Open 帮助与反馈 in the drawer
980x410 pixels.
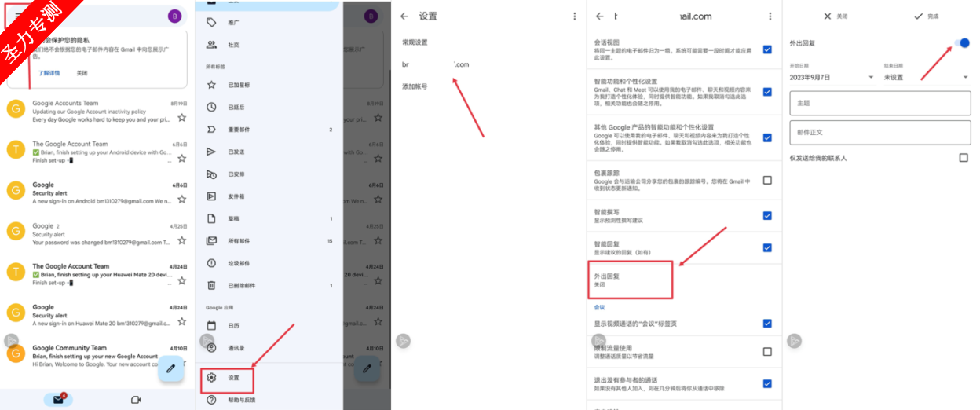point(269,400)
